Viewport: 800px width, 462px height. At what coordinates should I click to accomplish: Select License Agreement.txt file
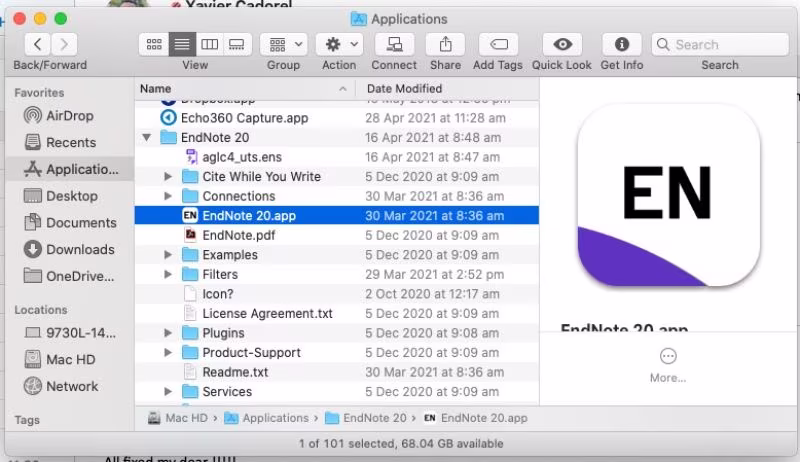[x=337, y=314]
